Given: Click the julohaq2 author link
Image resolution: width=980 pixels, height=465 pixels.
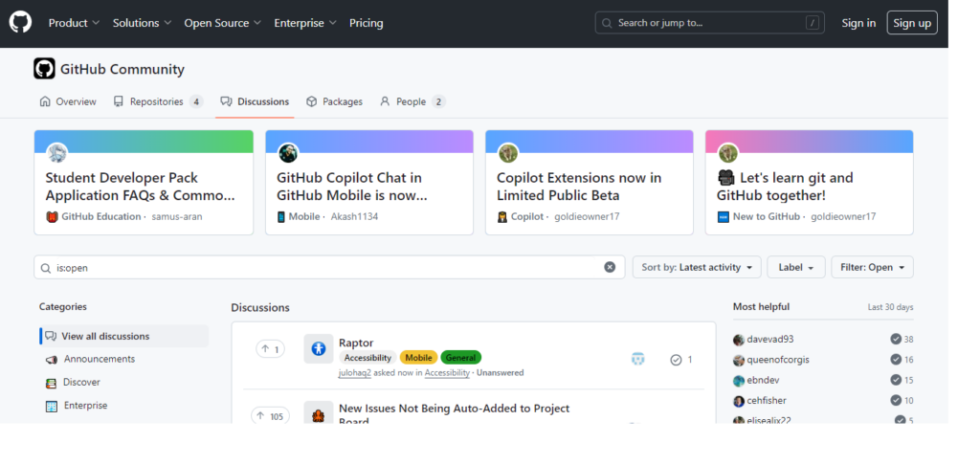Looking at the screenshot, I should pos(354,373).
